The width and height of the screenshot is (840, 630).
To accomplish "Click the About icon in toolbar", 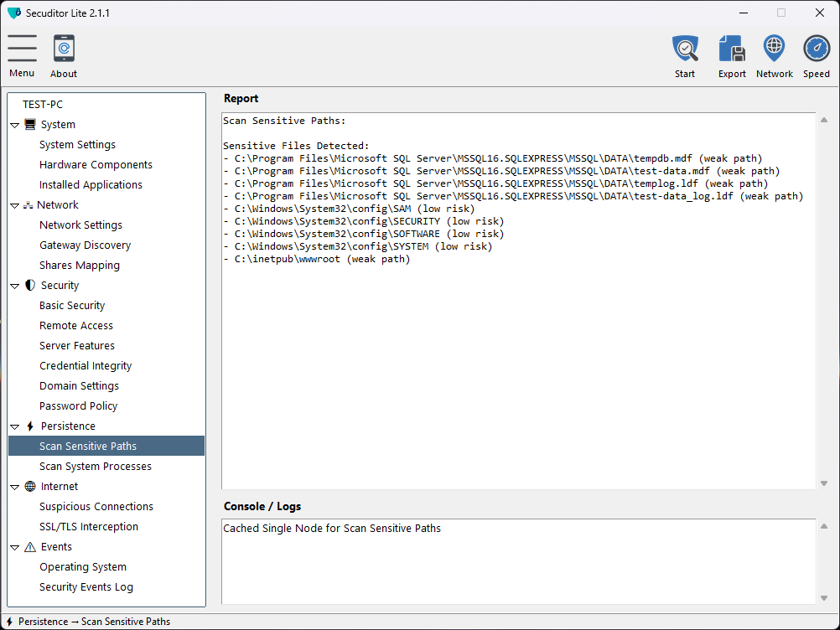I will (64, 49).
